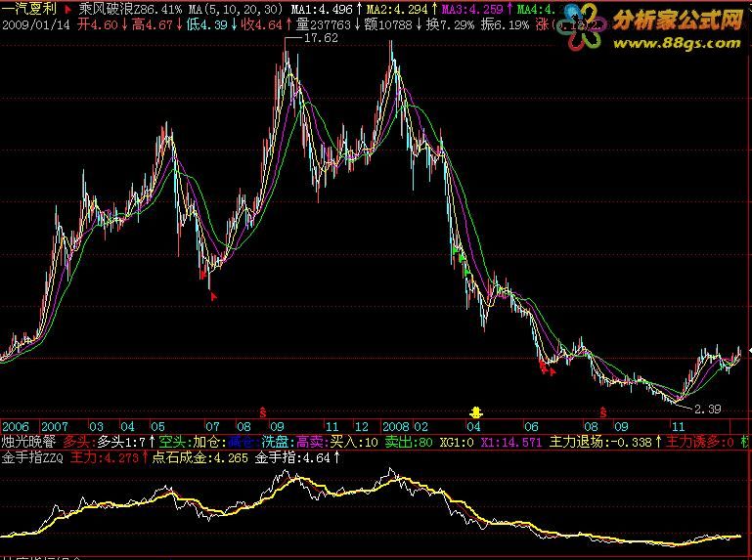The width and height of the screenshot is (752, 560).
Task: Click the red S marker above August 2008
Action: tap(603, 411)
